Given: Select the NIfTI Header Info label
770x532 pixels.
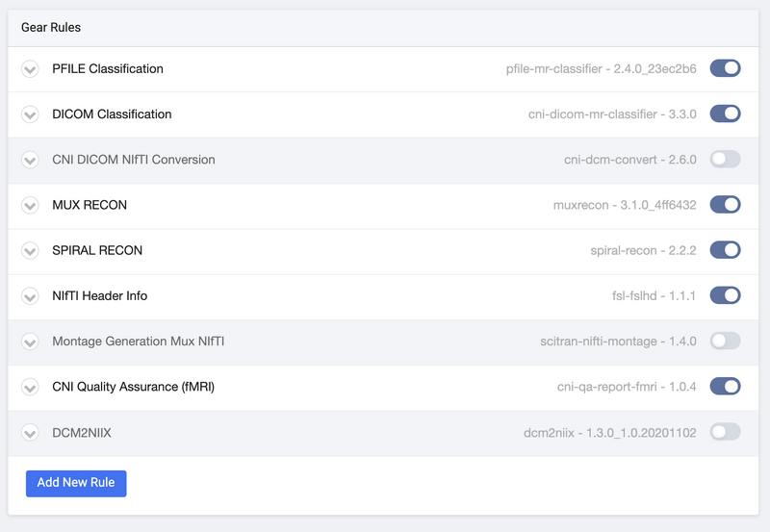Looking at the screenshot, I should pos(100,295).
